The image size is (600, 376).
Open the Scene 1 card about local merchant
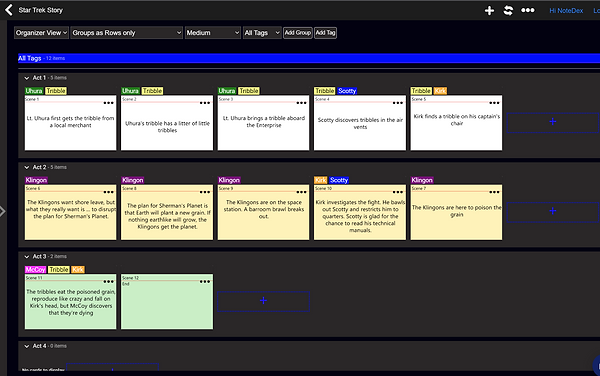point(70,123)
